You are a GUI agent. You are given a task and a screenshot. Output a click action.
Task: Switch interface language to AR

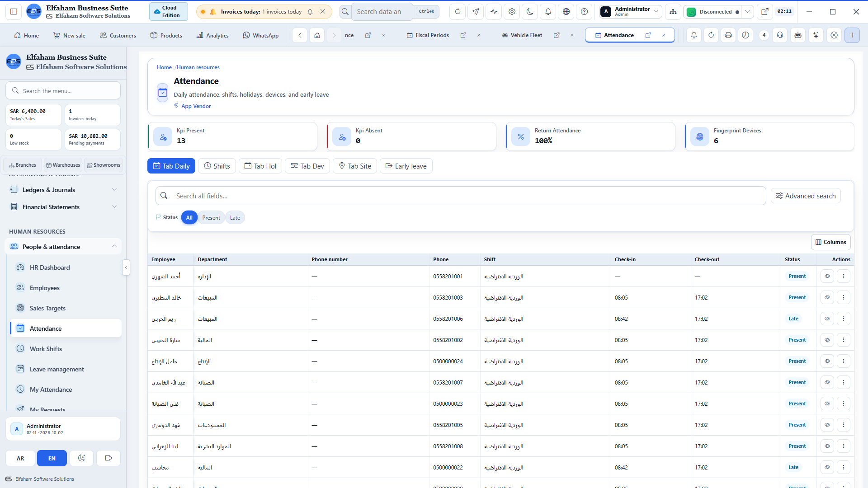(20, 458)
